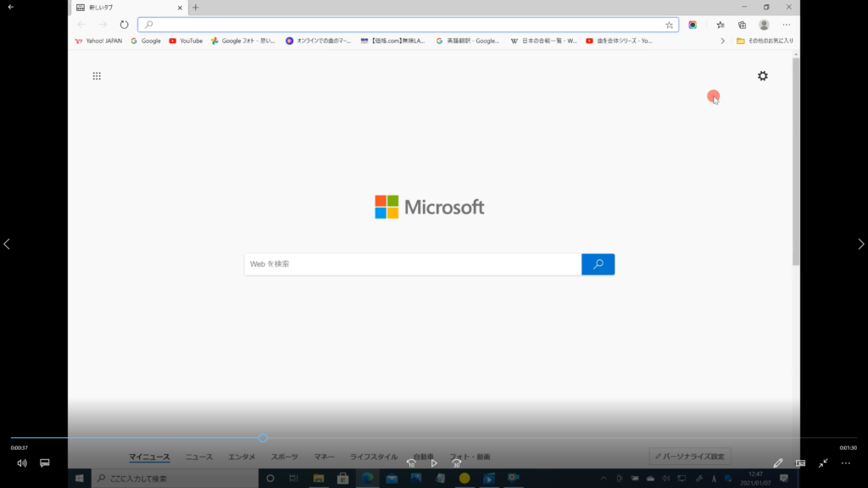Skip back 10 seconds
The width and height of the screenshot is (868, 488).
[x=411, y=463]
